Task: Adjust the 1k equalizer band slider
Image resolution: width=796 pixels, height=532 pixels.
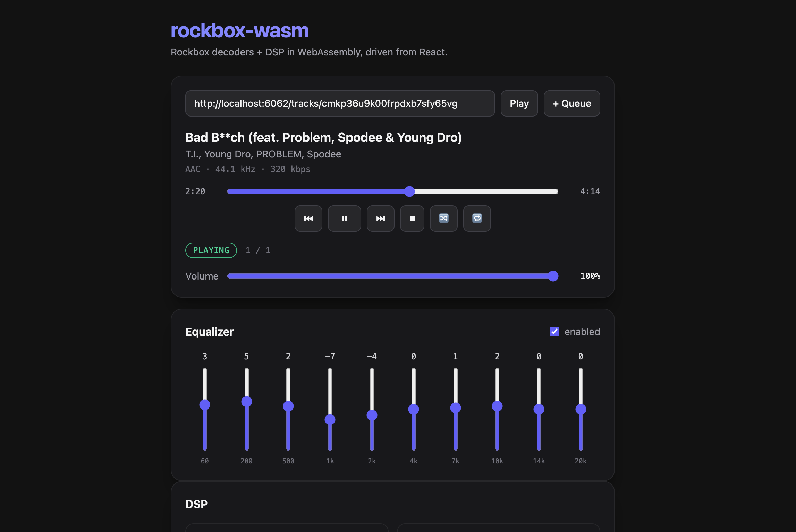Action: (330, 409)
